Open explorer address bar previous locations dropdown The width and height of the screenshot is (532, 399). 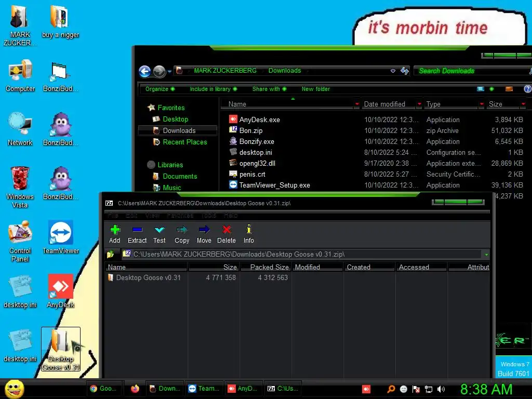point(393,71)
